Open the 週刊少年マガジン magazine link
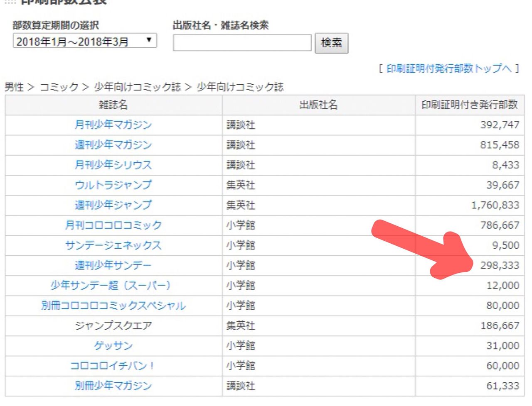The width and height of the screenshot is (532, 406). 113,145
